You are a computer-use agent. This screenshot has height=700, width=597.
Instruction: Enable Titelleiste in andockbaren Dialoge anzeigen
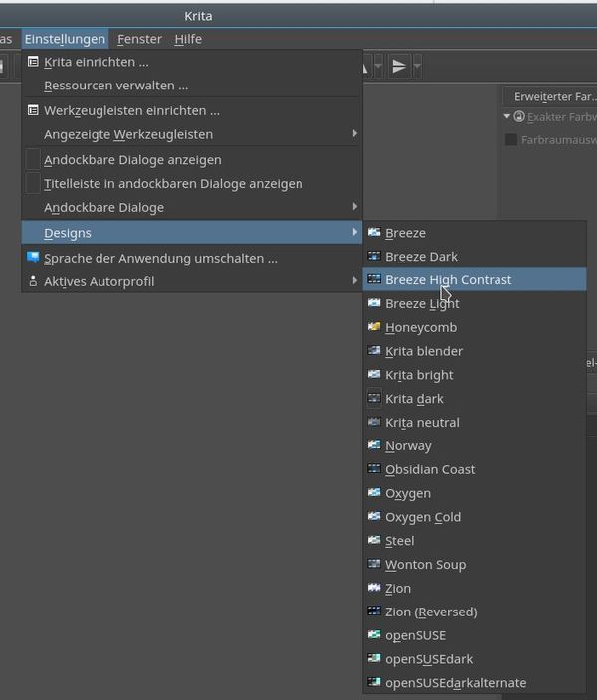(x=33, y=183)
